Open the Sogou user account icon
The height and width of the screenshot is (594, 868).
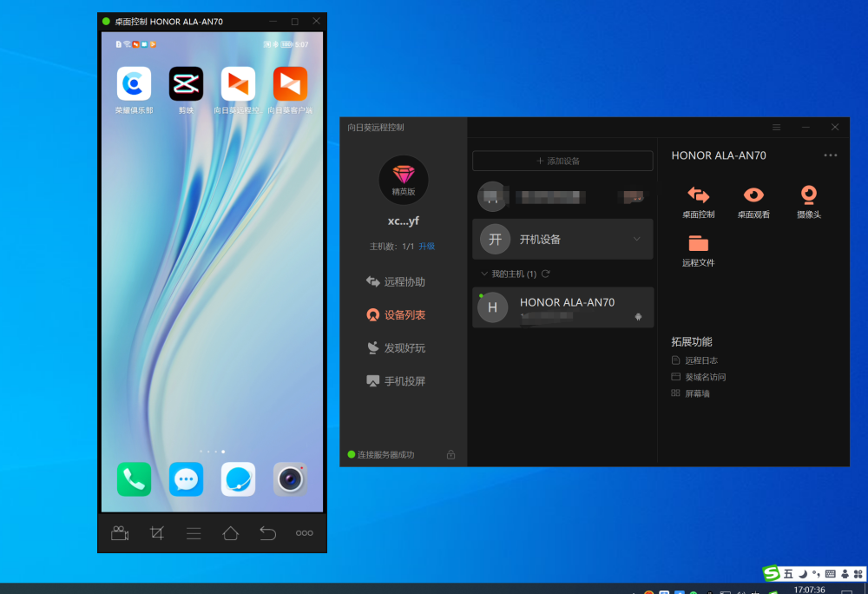tap(845, 574)
